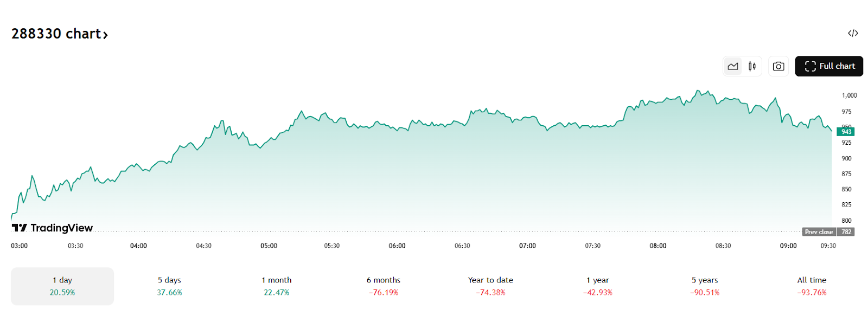Switch to area chart style
Screen dimensions: 868x309
733,66
